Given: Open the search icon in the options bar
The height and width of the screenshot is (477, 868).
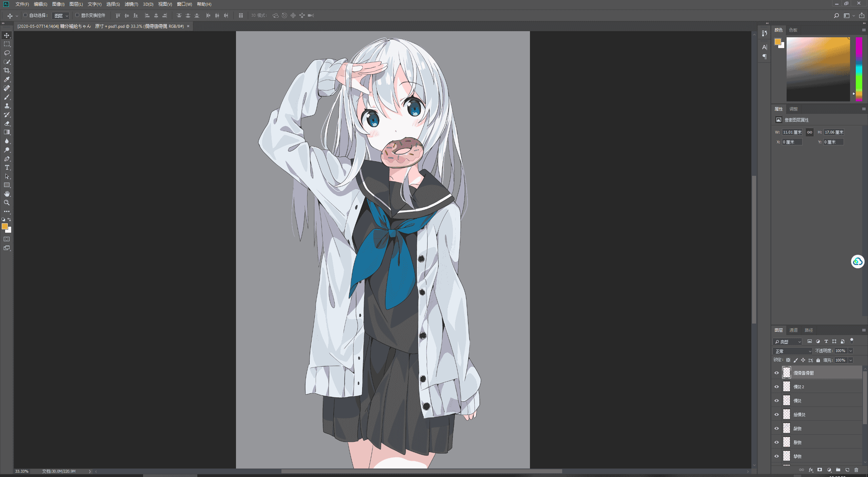Looking at the screenshot, I should [836, 16].
